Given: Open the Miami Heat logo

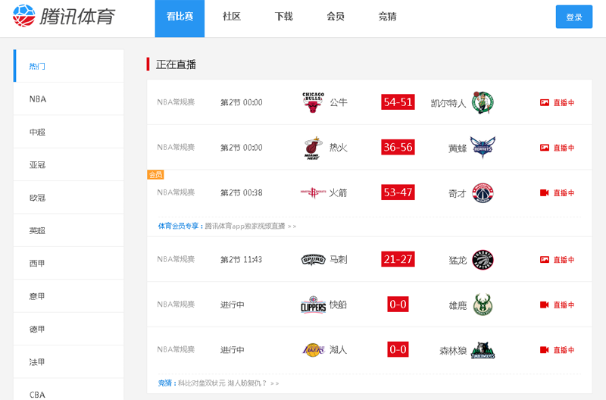Looking at the screenshot, I should point(313,147).
